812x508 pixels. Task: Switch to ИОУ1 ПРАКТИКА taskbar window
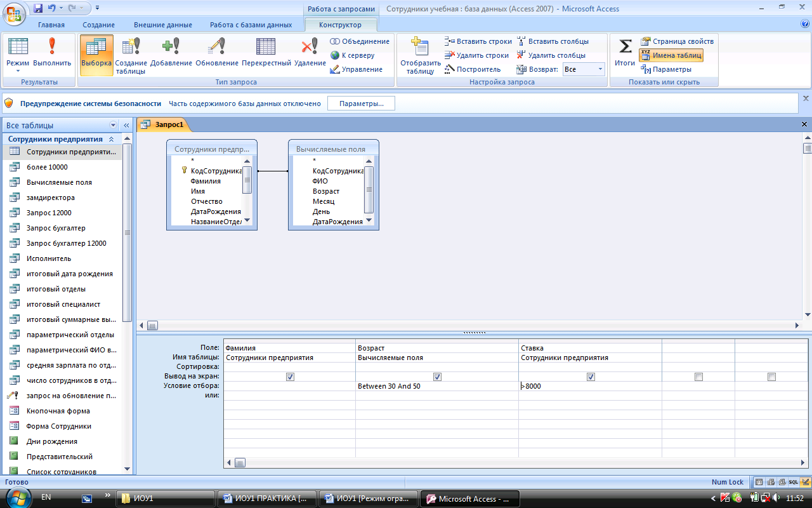pyautogui.click(x=266, y=498)
